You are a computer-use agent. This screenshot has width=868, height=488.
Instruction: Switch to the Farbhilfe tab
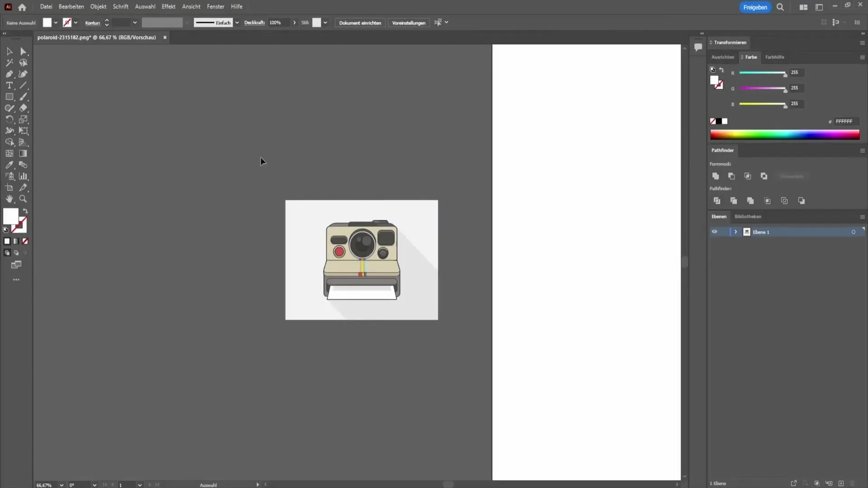pyautogui.click(x=774, y=57)
